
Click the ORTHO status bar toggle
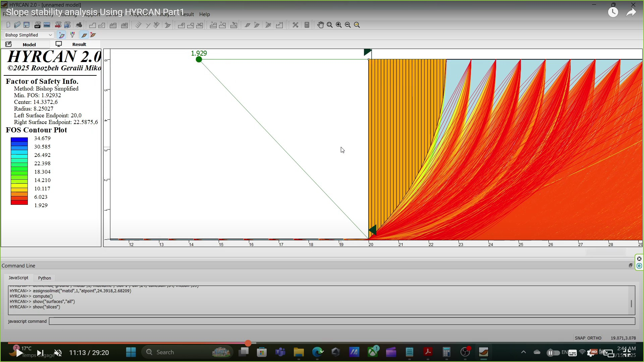tap(594, 338)
